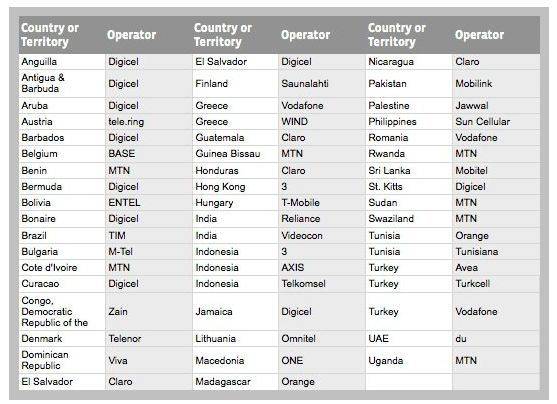
Task: Select the Zain operator cell
Action: pos(149,312)
